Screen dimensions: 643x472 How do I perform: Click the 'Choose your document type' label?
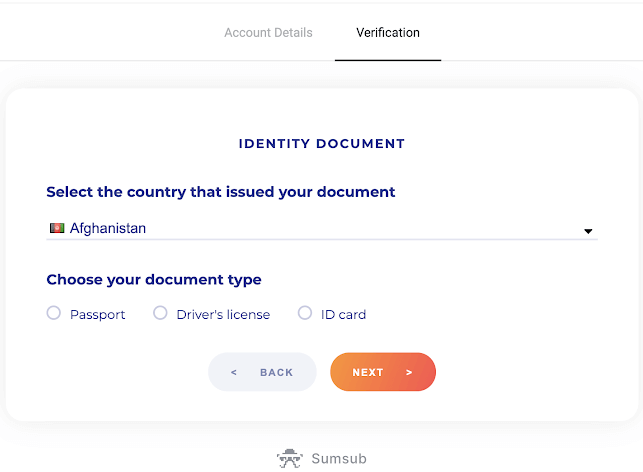tap(154, 280)
